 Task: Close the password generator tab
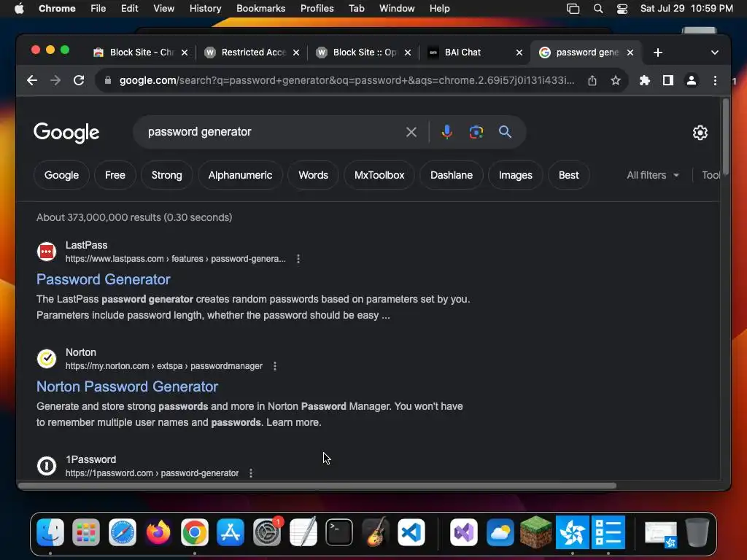[x=630, y=52]
